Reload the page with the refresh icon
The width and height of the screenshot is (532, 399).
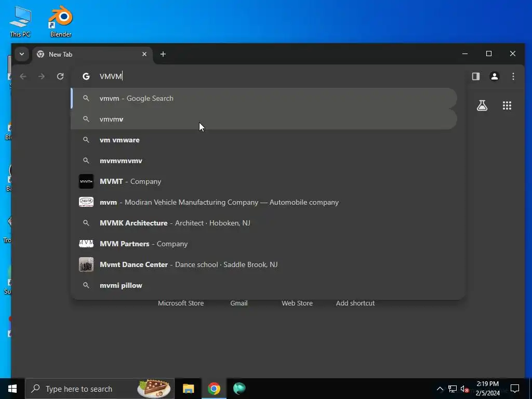(60, 76)
